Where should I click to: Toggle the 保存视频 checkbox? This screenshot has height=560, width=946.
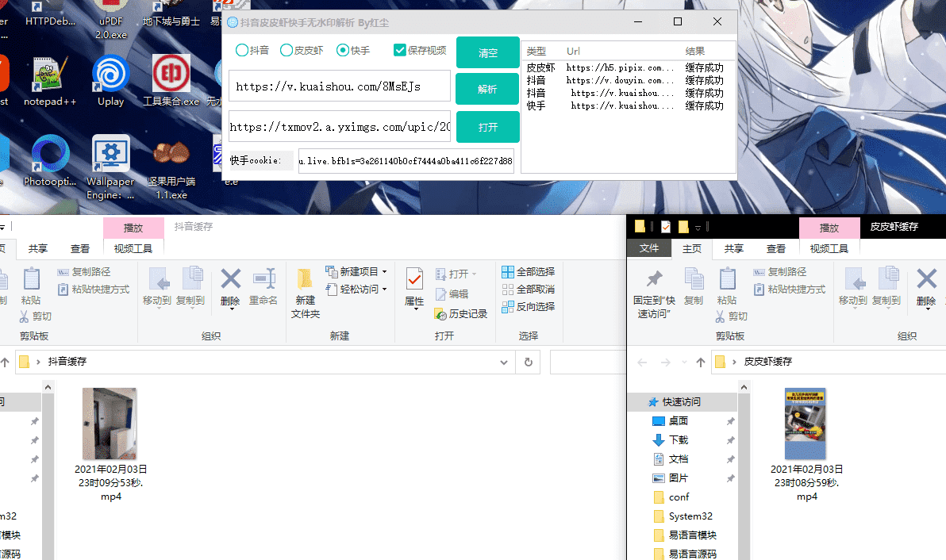point(400,50)
